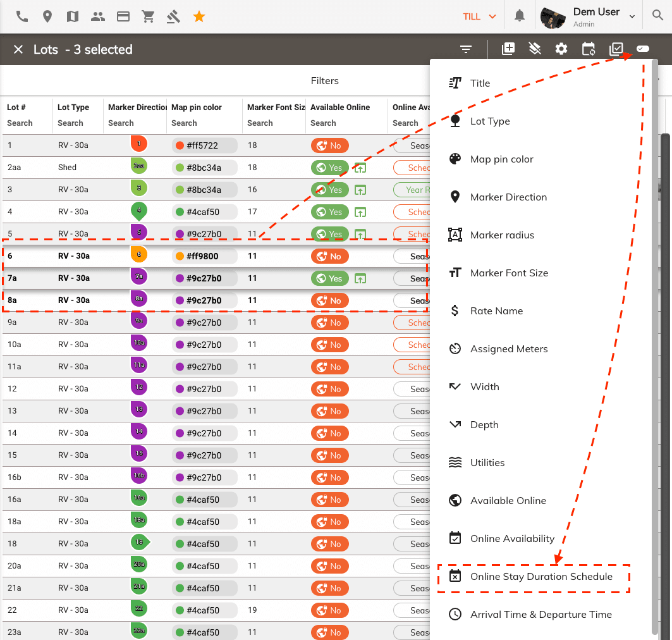Open the shopping cart icon

(149, 16)
